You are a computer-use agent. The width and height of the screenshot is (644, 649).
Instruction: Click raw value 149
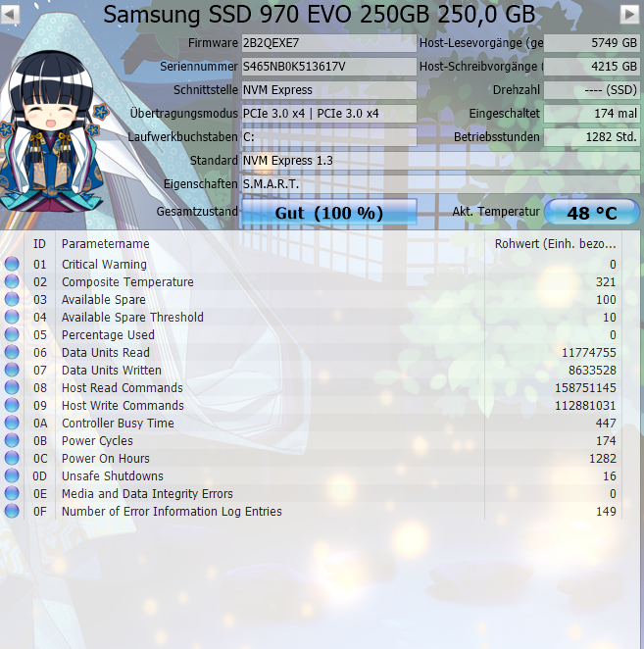click(606, 512)
